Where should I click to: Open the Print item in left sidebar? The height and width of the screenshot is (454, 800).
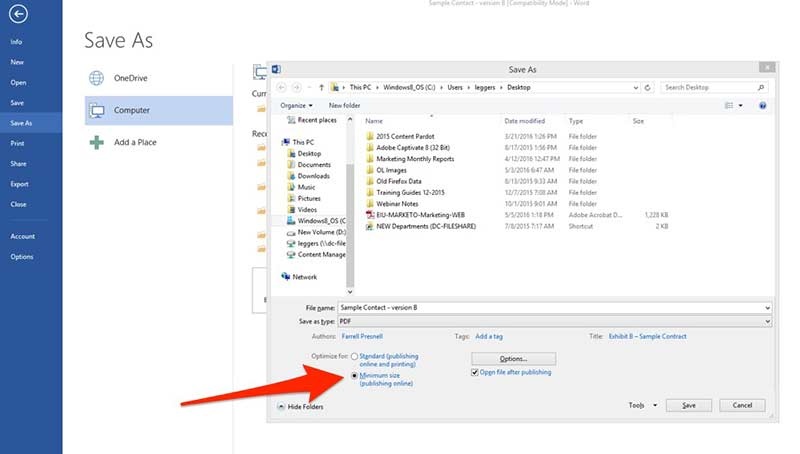(x=18, y=143)
